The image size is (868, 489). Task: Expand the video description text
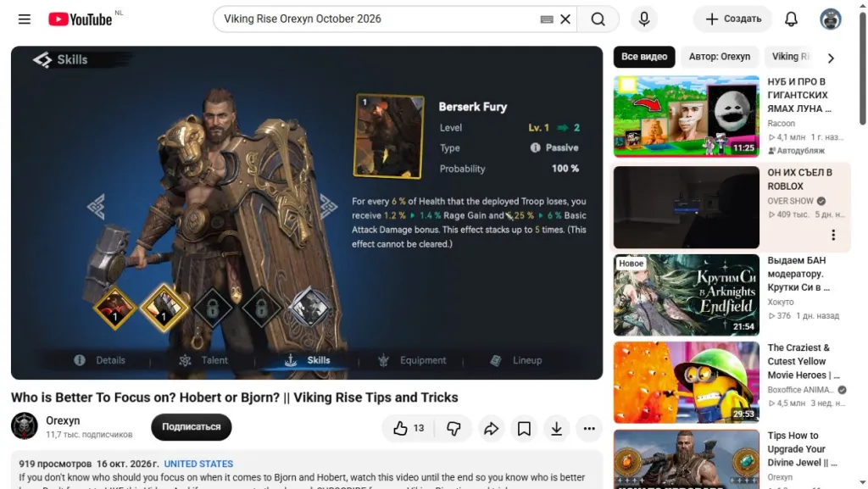(302, 477)
